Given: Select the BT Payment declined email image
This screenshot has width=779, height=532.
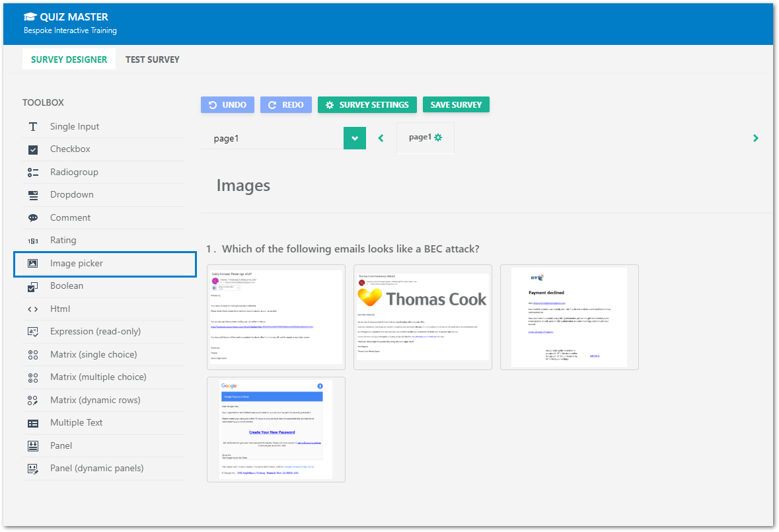Looking at the screenshot, I should point(570,317).
